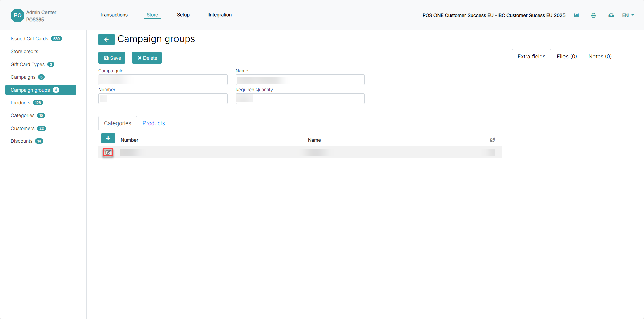Focus the Number input field

tap(163, 99)
